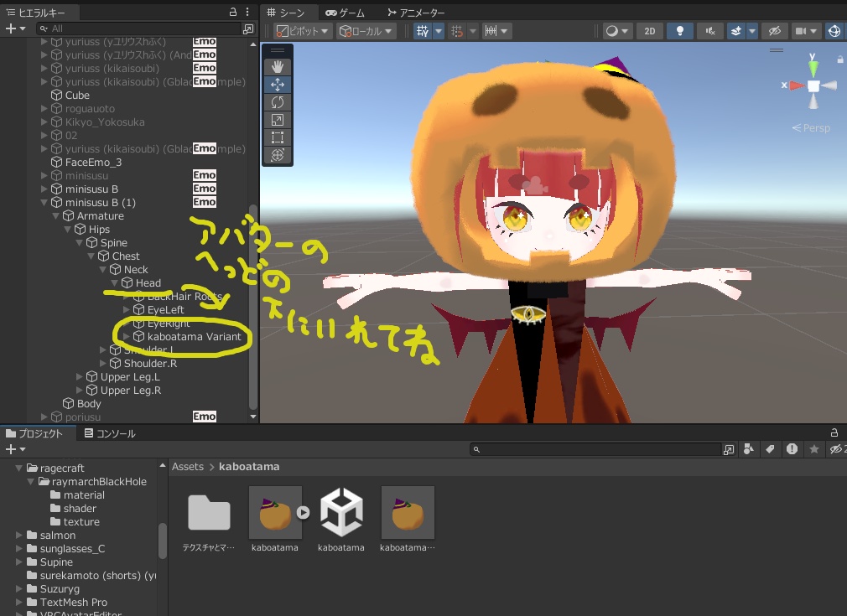
Task: Expand the kaboatama Variant object
Action: coord(127,336)
